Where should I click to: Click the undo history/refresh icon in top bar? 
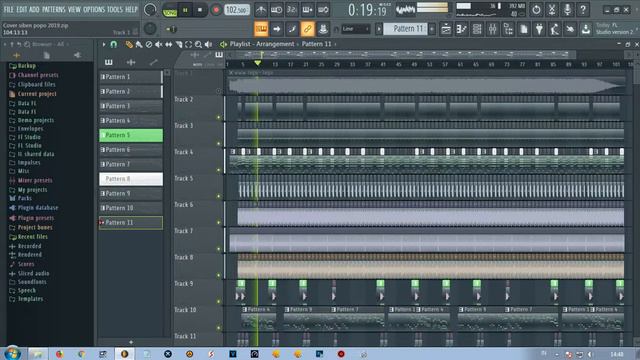536,9
